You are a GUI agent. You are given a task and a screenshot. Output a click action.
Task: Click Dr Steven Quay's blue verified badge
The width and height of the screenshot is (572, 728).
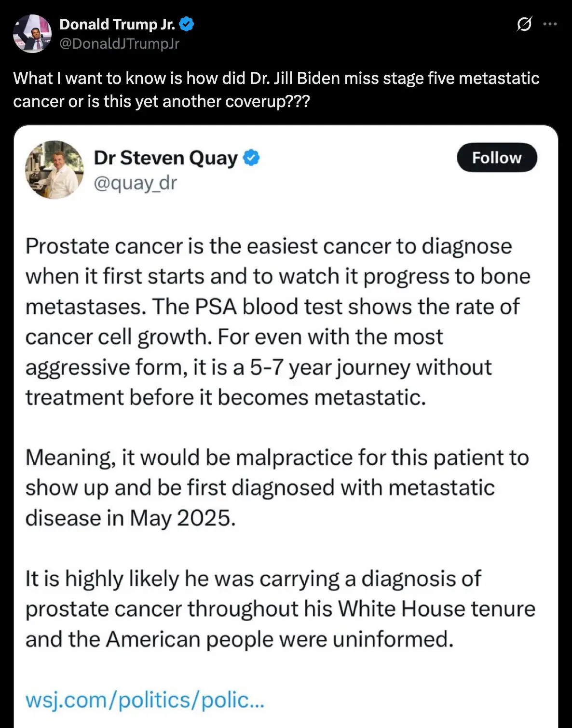(251, 158)
